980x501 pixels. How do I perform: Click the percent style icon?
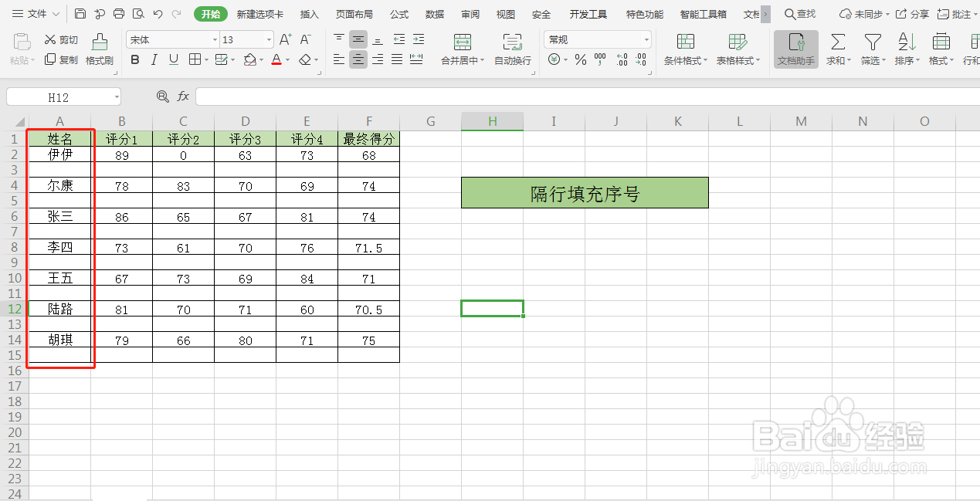581,59
